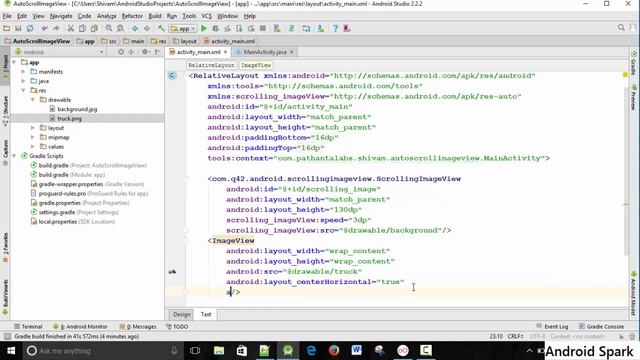This screenshot has width=640, height=360.
Task: Open the Terminal tool window
Action: pos(28,327)
